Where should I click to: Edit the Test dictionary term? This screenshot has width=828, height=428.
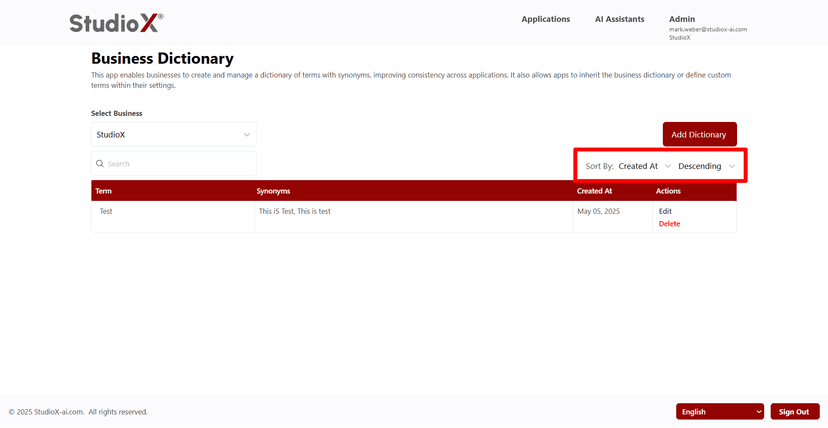(665, 211)
